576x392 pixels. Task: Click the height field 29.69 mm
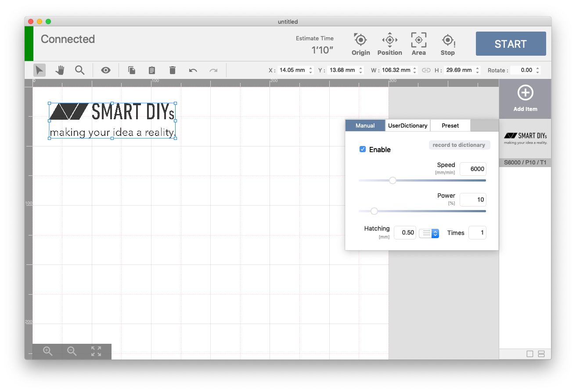click(459, 70)
